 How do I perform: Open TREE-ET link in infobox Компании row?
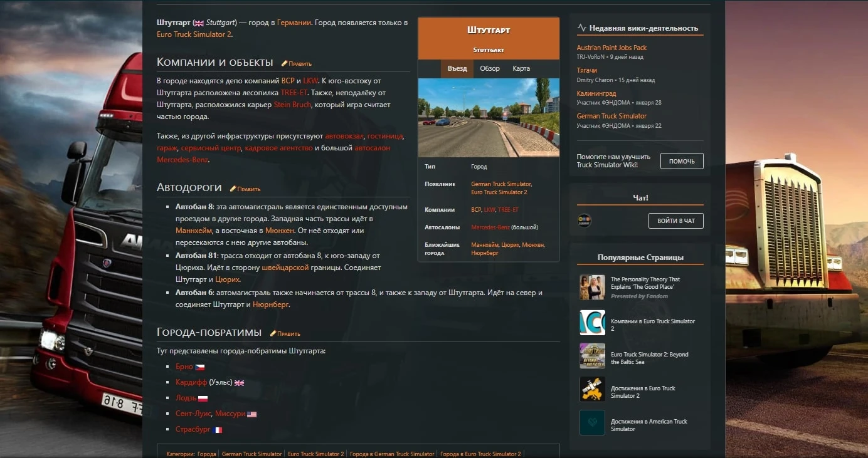coord(509,210)
